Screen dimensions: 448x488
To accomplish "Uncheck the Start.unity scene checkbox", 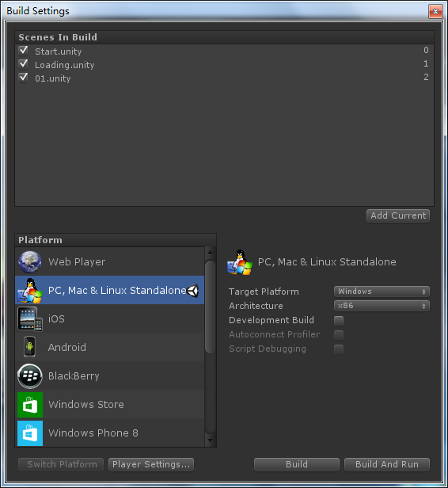I will (x=23, y=51).
